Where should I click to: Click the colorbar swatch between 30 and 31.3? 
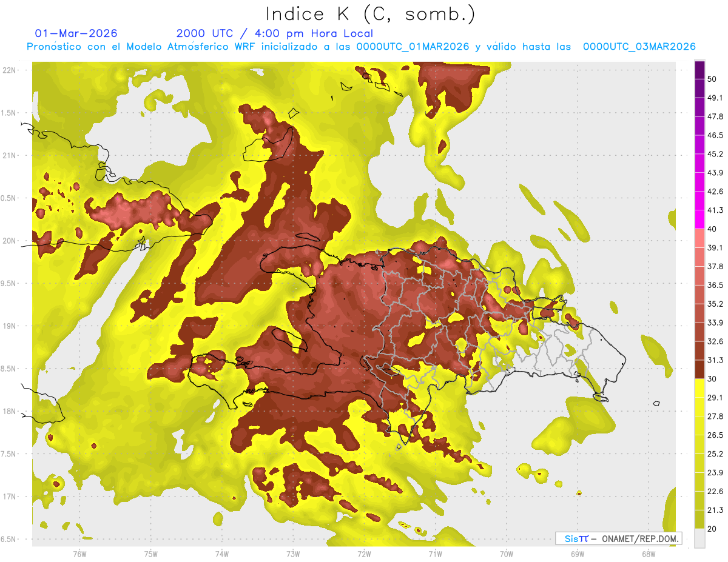tap(699, 370)
